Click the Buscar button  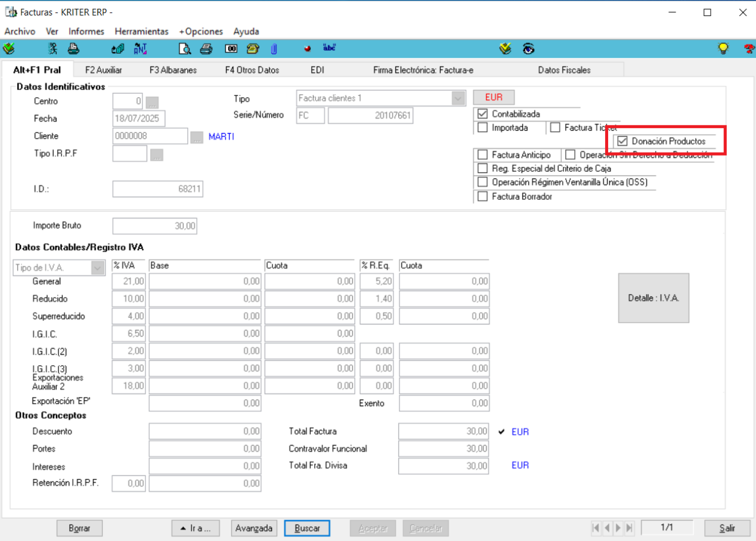(307, 528)
